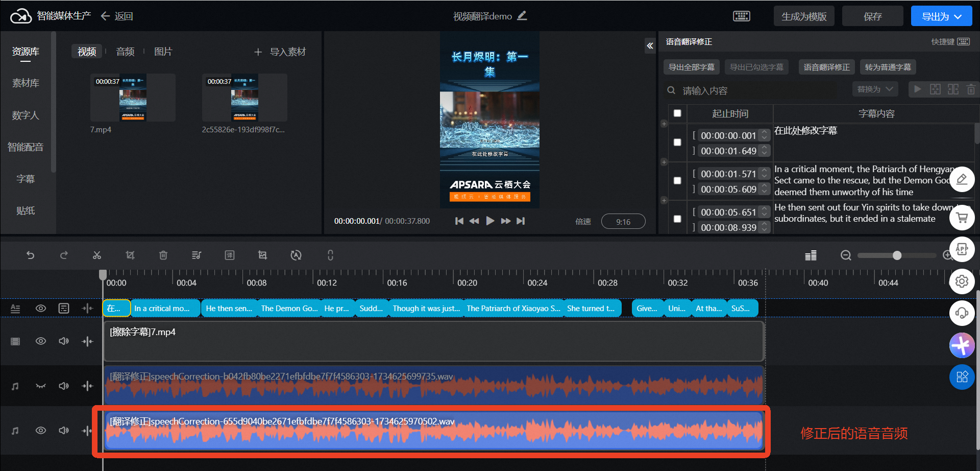Open 字幕 in the left sidebar

(26, 179)
